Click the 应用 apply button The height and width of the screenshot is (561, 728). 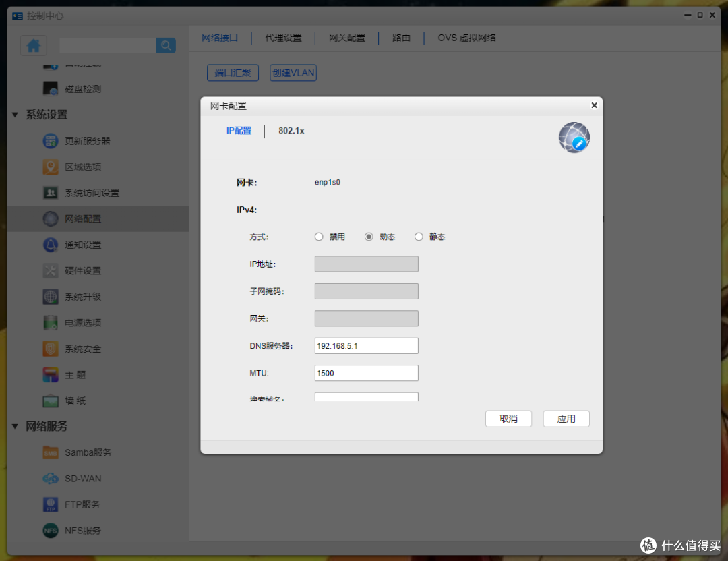pos(566,419)
